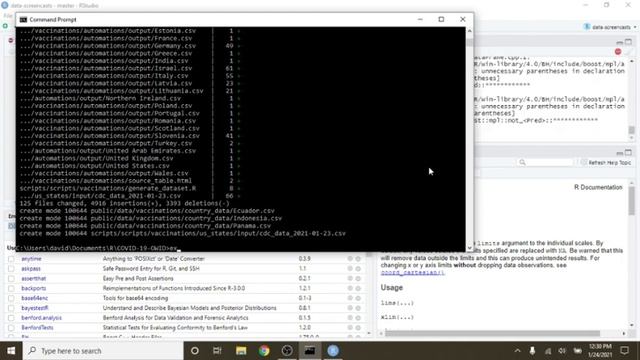The width and height of the screenshot is (640, 360).
Task: Switch to RStudio from the taskbar
Action: point(333,351)
